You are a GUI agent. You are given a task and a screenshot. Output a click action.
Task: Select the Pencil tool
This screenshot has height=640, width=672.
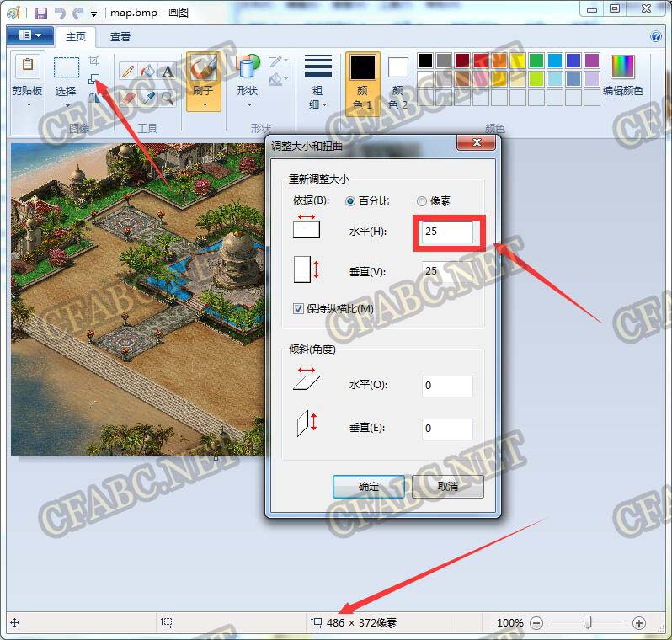coord(128,71)
